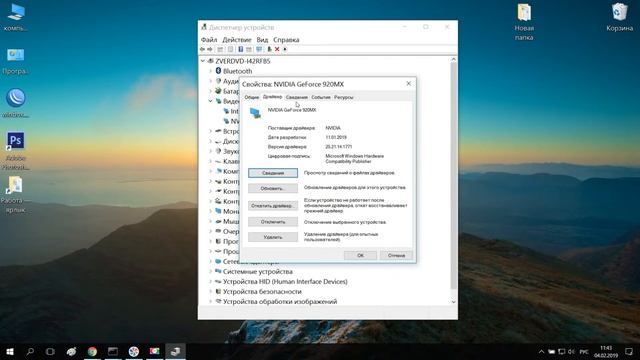Screen dimensions: 640x360
Task: Close the NVIDIA GeForce 920MX properties dialog
Action: (x=409, y=84)
